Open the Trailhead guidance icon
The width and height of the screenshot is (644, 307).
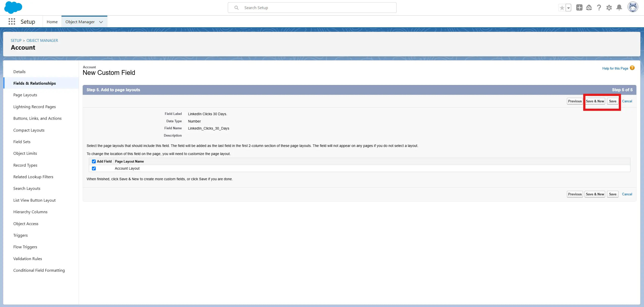[589, 8]
